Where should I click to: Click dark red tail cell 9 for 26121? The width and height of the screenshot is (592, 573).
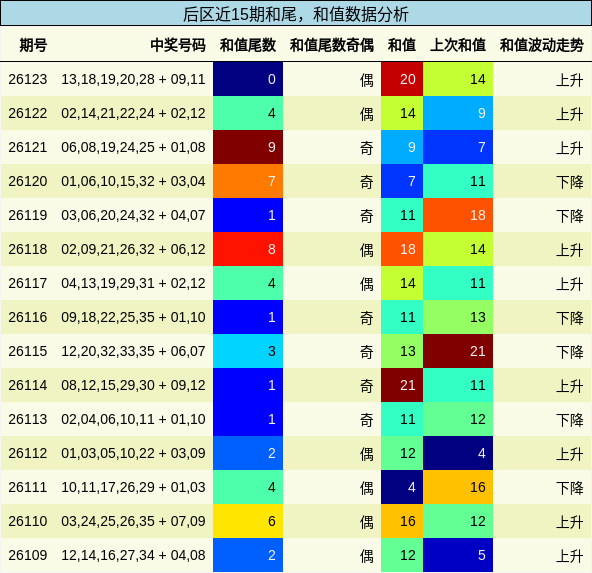[x=248, y=147]
